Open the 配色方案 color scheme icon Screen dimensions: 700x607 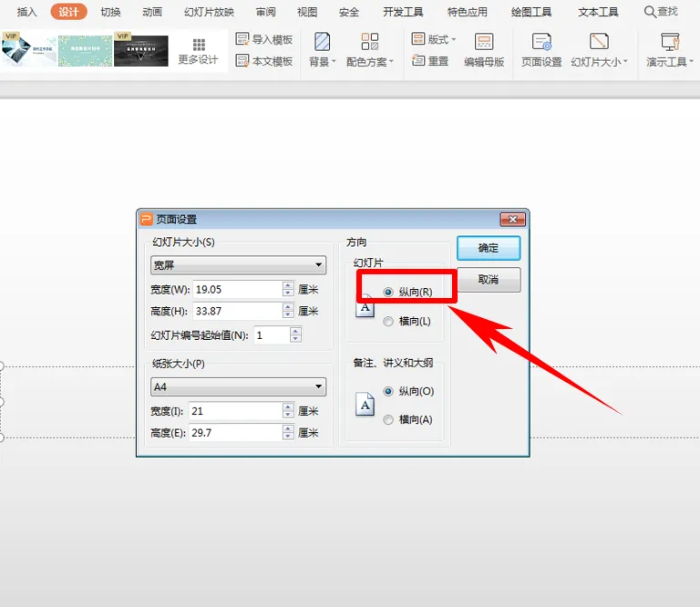(x=370, y=42)
